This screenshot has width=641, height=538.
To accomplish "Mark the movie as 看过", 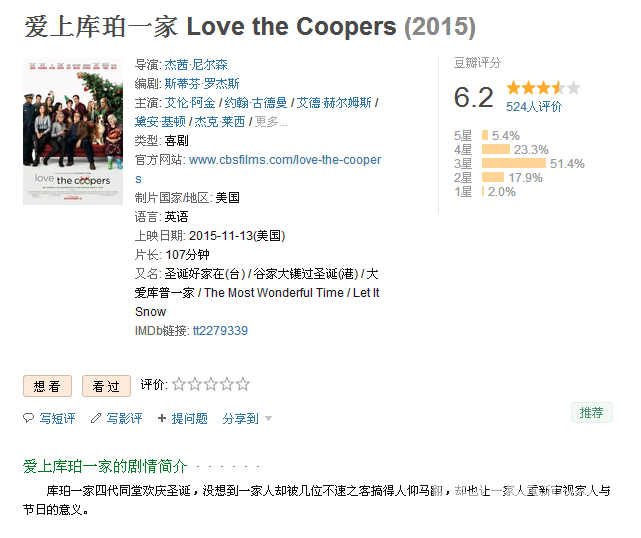I will (x=106, y=386).
